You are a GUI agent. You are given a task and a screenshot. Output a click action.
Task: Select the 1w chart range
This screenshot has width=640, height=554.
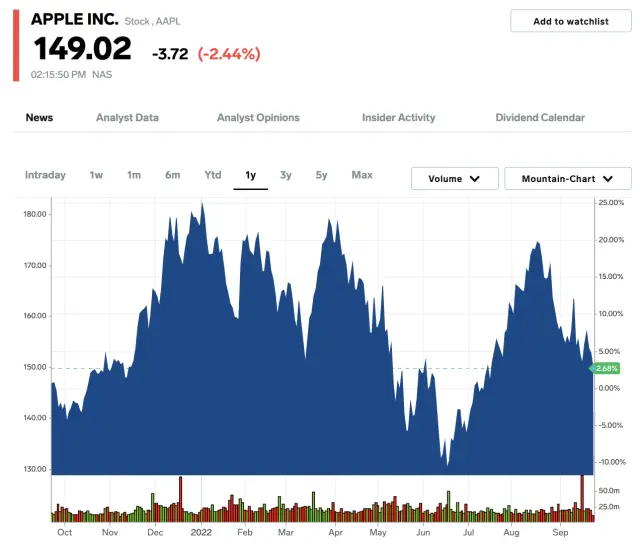coord(96,175)
